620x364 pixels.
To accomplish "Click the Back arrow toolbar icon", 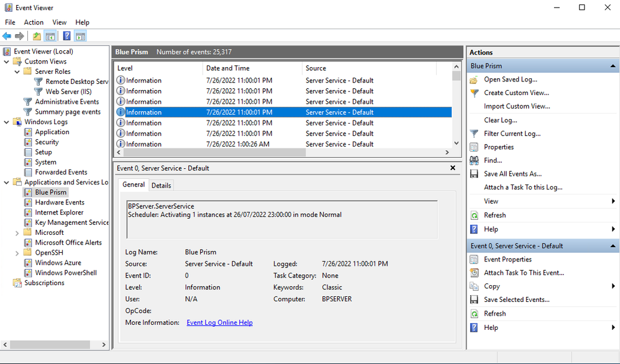I will [7, 36].
